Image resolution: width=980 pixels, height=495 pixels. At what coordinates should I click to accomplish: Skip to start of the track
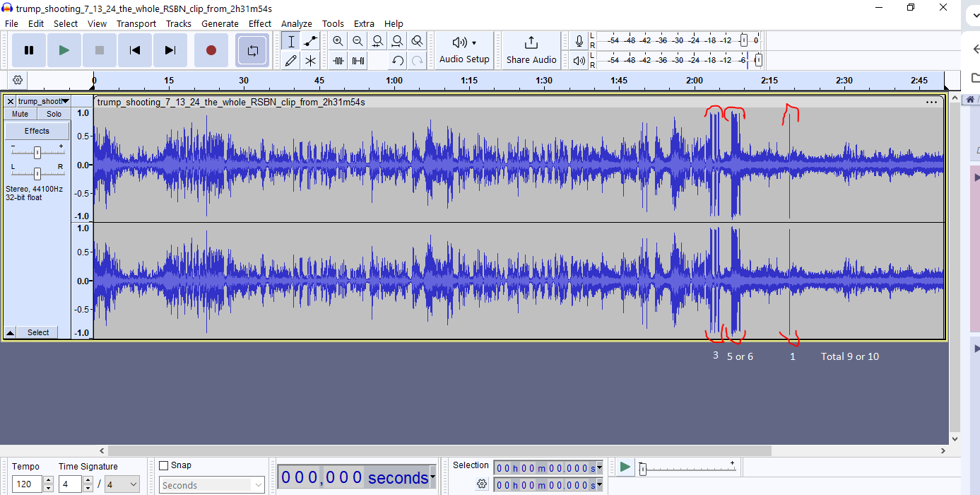click(x=135, y=50)
